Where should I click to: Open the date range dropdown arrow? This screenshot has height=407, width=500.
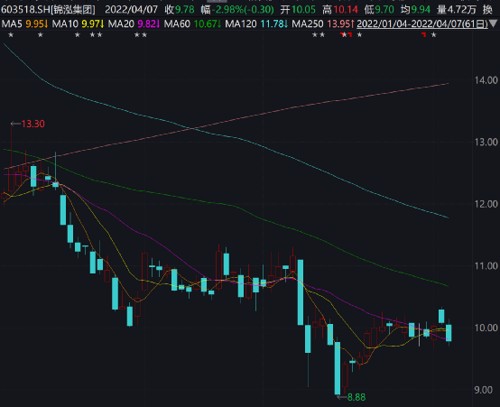(493, 24)
